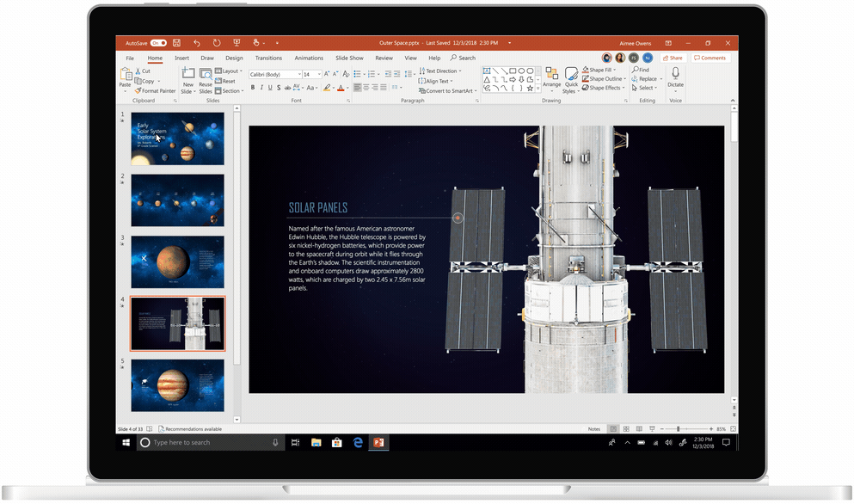Apply Shape Fill to the selection
The height and width of the screenshot is (504, 854).
[x=599, y=70]
